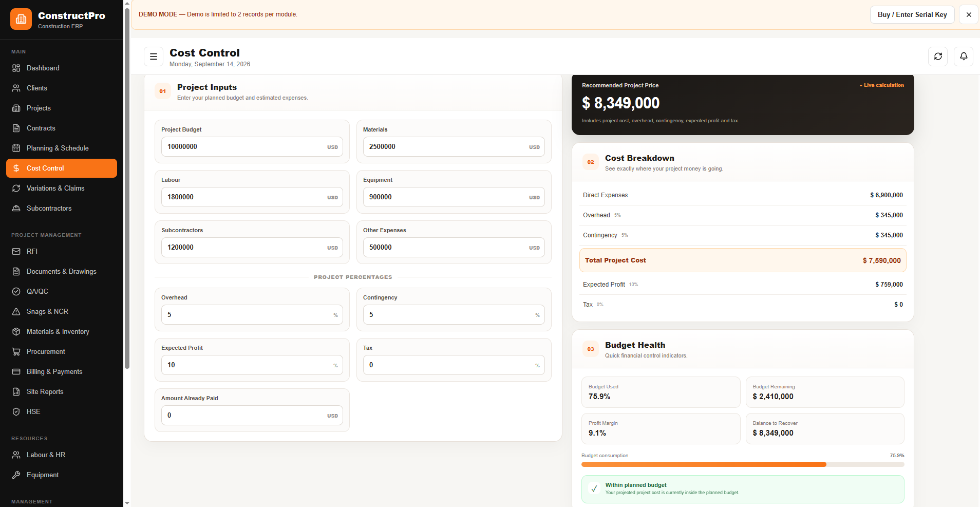This screenshot has height=507, width=980.
Task: Click the Planning & Schedule calendar icon
Action: coord(16,148)
